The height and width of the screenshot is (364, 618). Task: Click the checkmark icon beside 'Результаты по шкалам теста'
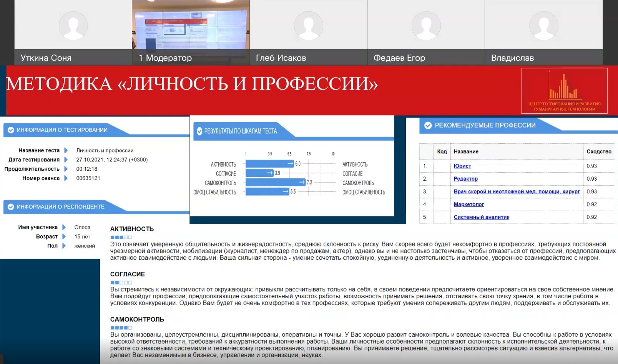[199, 131]
